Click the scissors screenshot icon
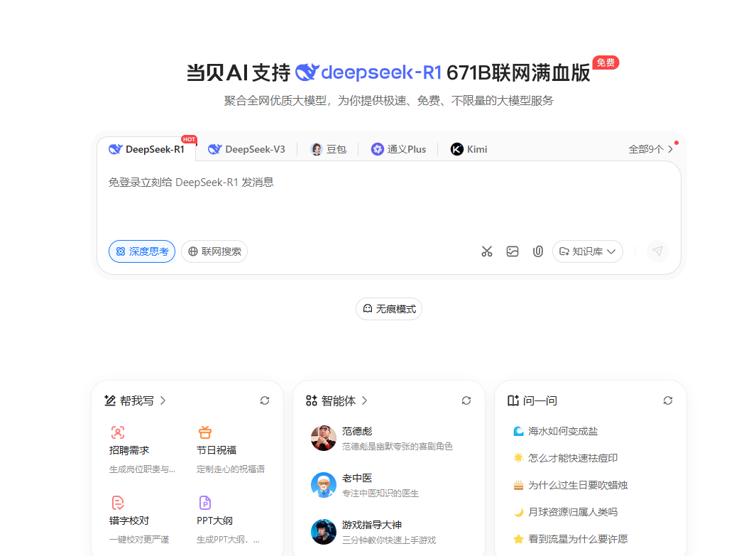Screen dimensions: 756x556 coord(487,251)
